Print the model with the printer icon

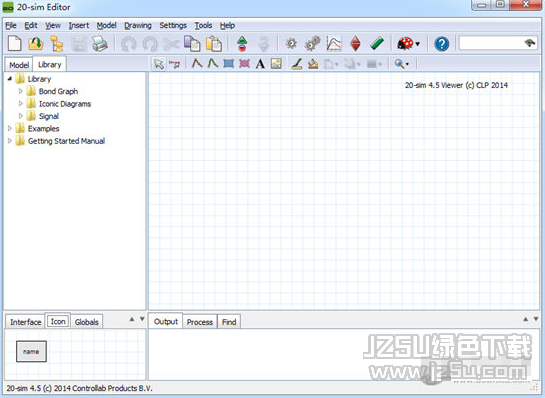click(100, 44)
